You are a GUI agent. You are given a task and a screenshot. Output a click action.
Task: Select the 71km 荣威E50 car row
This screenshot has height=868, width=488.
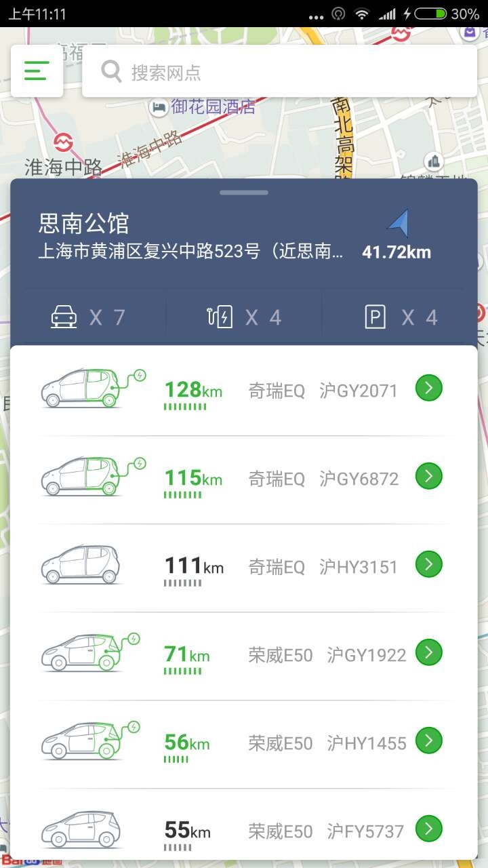tap(244, 656)
